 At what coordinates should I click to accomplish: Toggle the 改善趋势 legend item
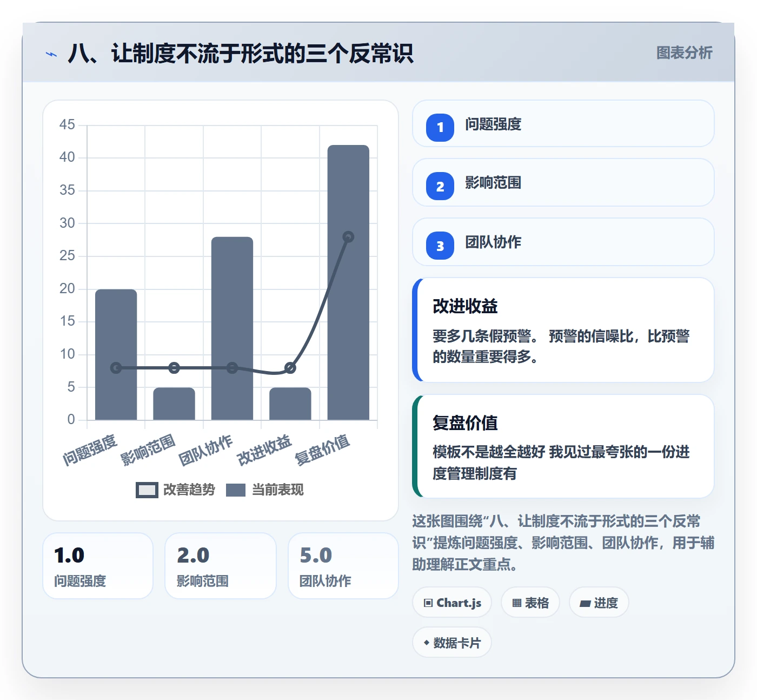(x=175, y=490)
